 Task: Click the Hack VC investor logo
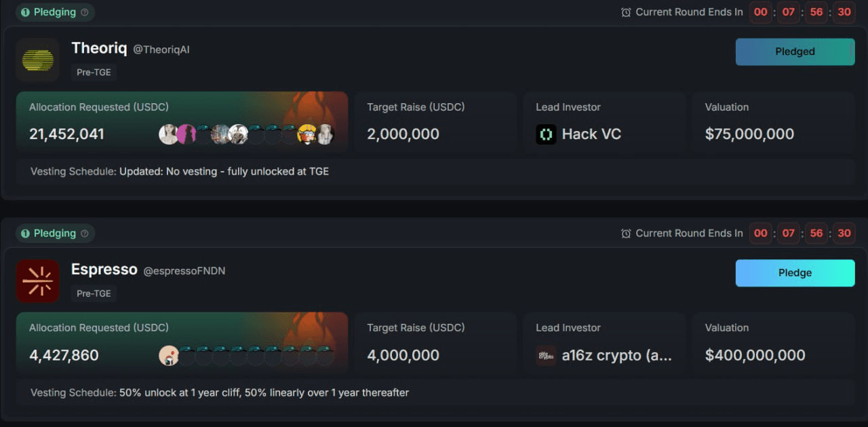pos(546,134)
